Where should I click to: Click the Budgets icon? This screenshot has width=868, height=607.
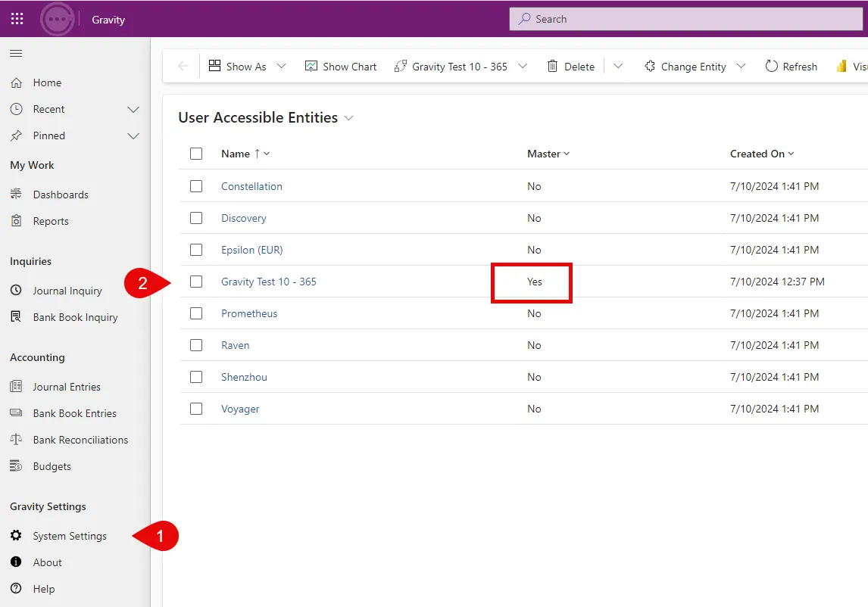[x=17, y=466]
